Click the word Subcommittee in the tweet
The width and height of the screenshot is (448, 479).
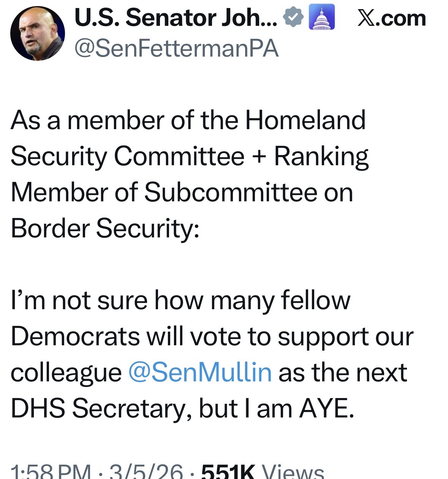coord(230,192)
